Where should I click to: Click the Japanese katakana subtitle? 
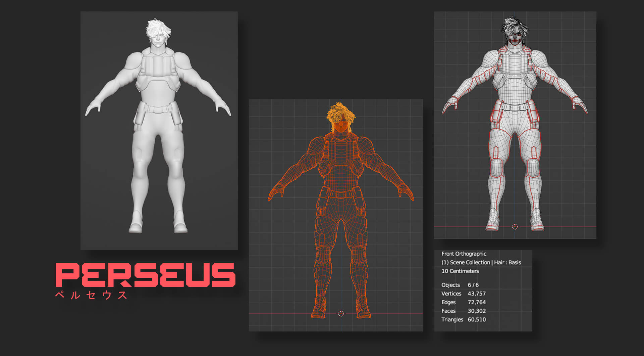click(x=91, y=295)
